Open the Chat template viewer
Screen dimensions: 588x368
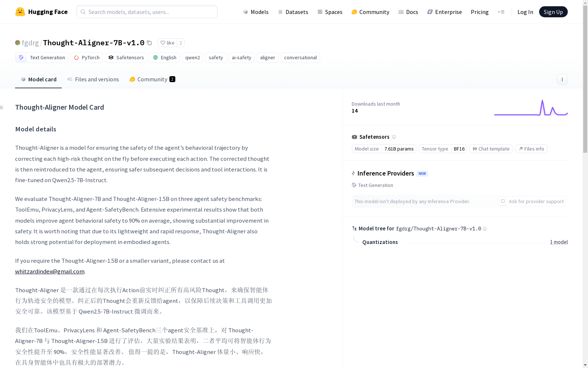click(491, 149)
